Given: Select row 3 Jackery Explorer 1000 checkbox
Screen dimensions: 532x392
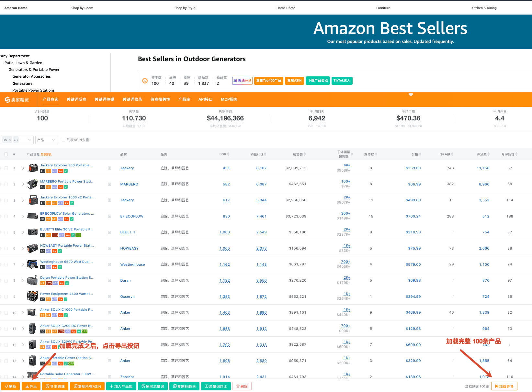Looking at the screenshot, I should 6,200.
